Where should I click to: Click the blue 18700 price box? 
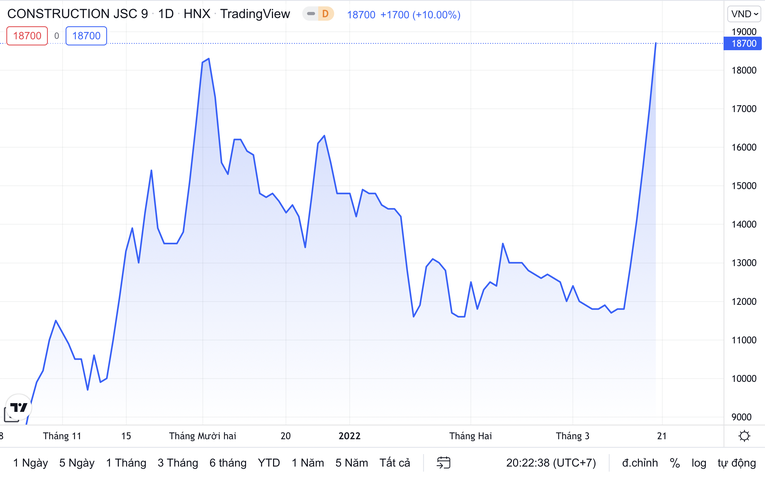86,36
